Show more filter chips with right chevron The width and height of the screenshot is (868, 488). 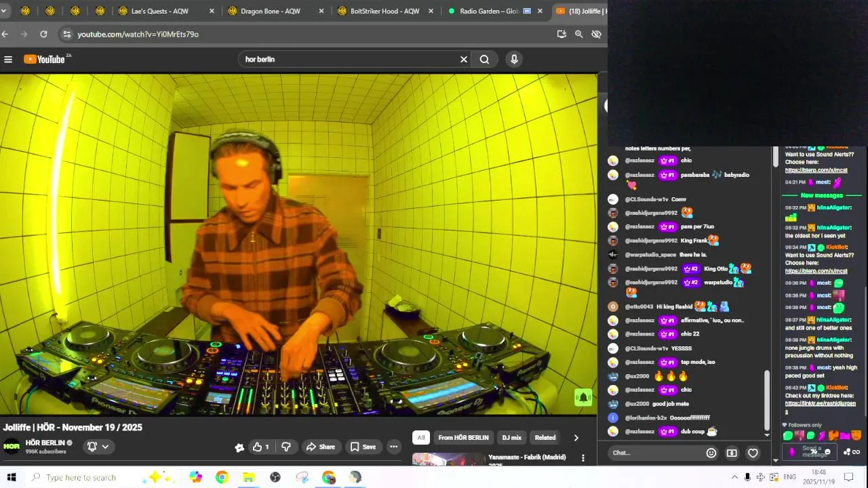point(576,438)
